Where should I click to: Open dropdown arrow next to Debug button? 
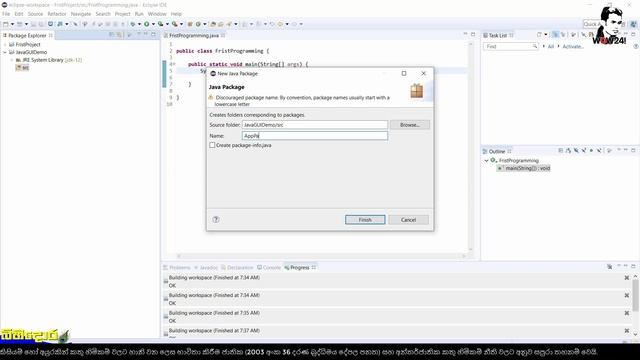click(139, 24)
